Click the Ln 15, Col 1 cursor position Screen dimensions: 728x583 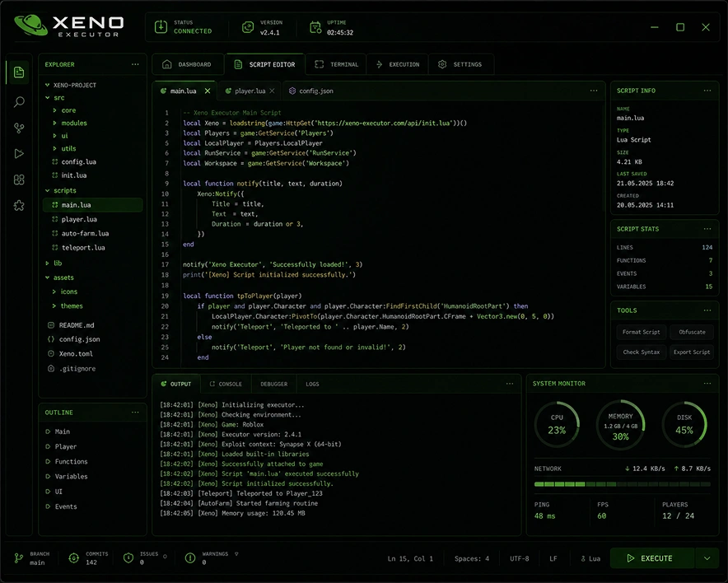coord(410,558)
